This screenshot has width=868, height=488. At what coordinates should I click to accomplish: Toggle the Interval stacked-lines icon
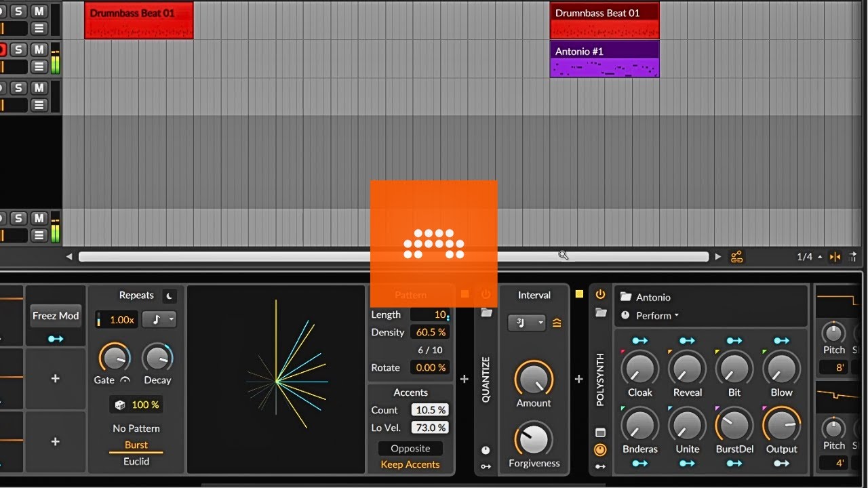pyautogui.click(x=557, y=323)
